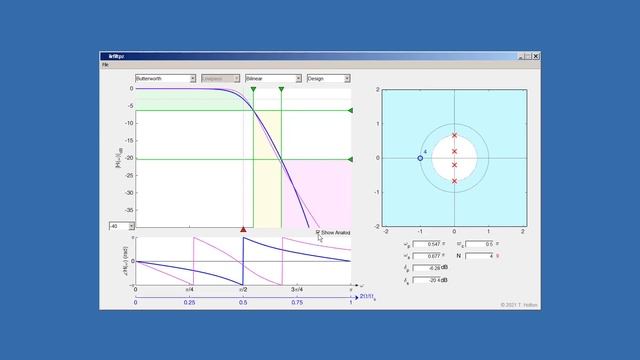
Task: Click the stopband attenuation level green arrow
Action: coord(350,160)
